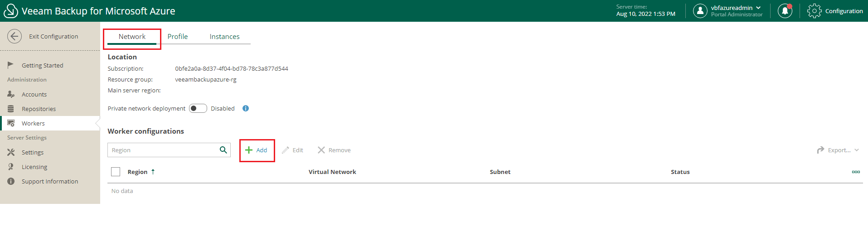Click the Settings tools icon
868x227 pixels.
click(x=11, y=152)
